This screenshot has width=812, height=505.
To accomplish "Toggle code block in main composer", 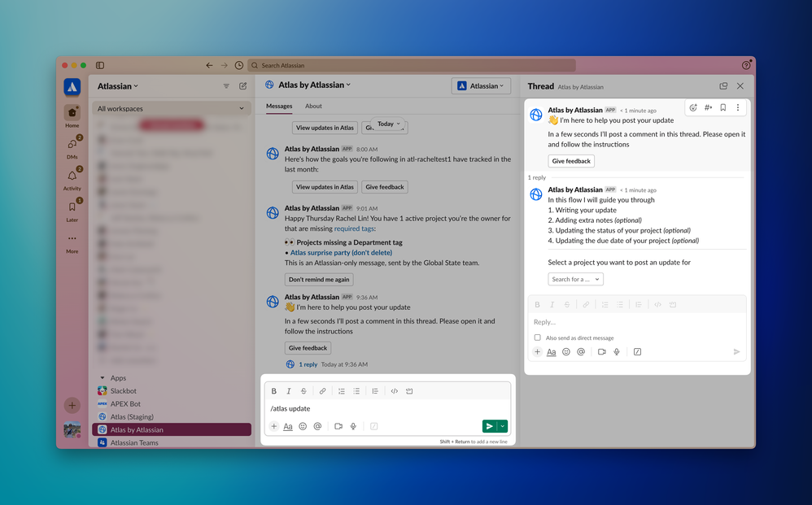I will 409,391.
